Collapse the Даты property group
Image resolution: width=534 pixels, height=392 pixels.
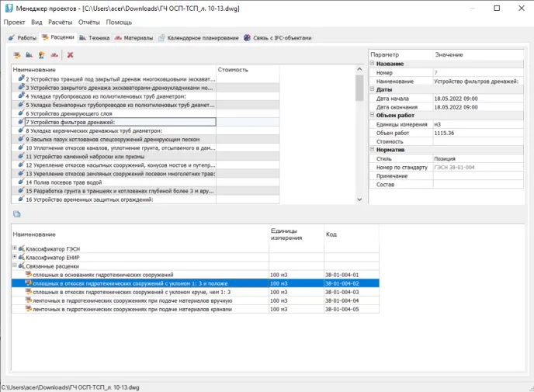click(372, 90)
